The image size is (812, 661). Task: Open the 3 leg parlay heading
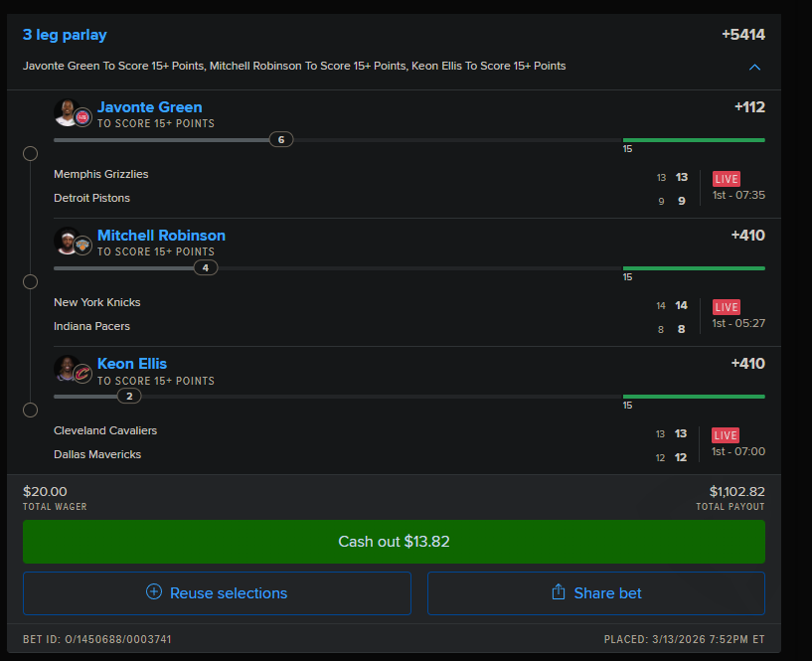[x=65, y=35]
